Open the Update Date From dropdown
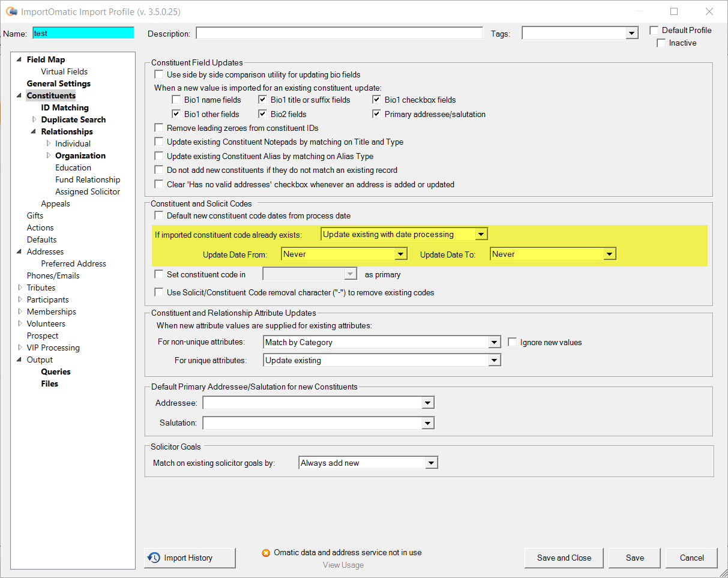 [x=401, y=254]
